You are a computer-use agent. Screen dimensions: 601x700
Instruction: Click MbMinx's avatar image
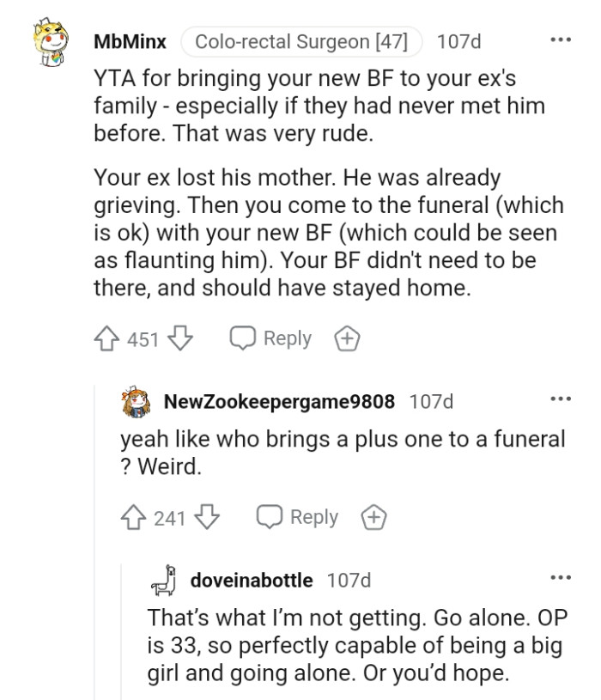coord(50,41)
